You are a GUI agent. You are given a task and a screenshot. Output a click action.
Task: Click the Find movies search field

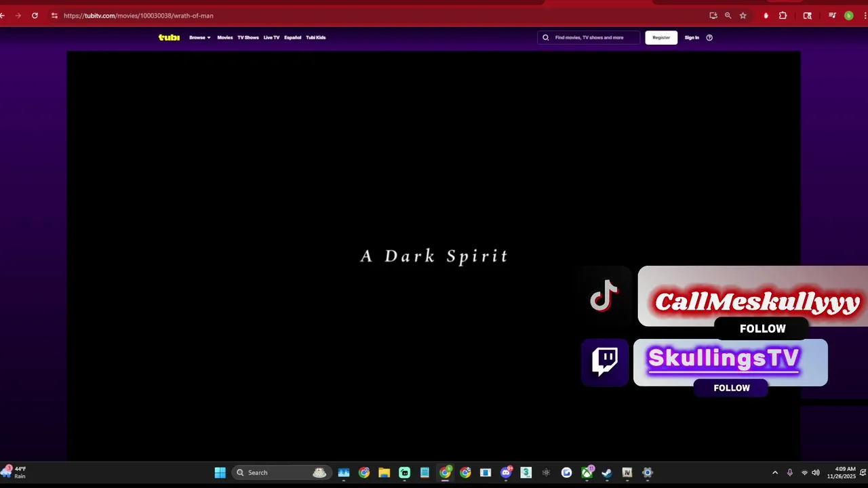pos(589,37)
